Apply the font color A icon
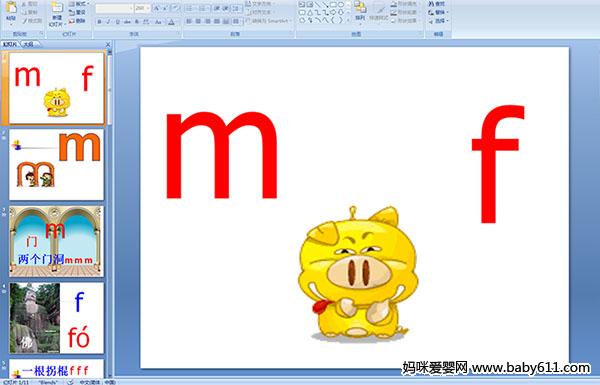The width and height of the screenshot is (600, 385). 171,22
